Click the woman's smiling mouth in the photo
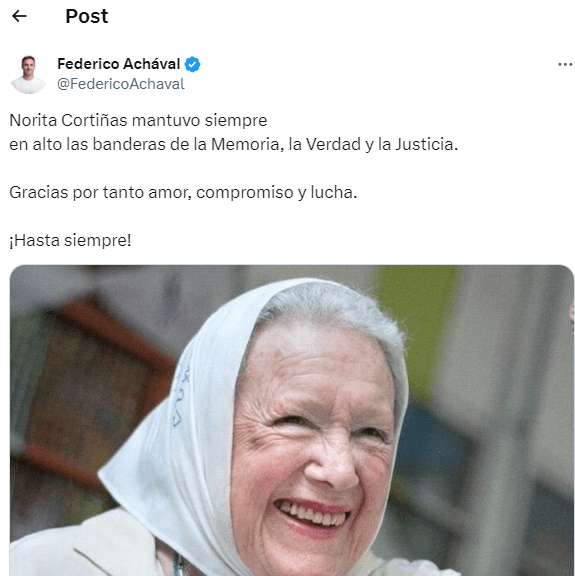Viewport: 575px width, 576px height. 312,513
